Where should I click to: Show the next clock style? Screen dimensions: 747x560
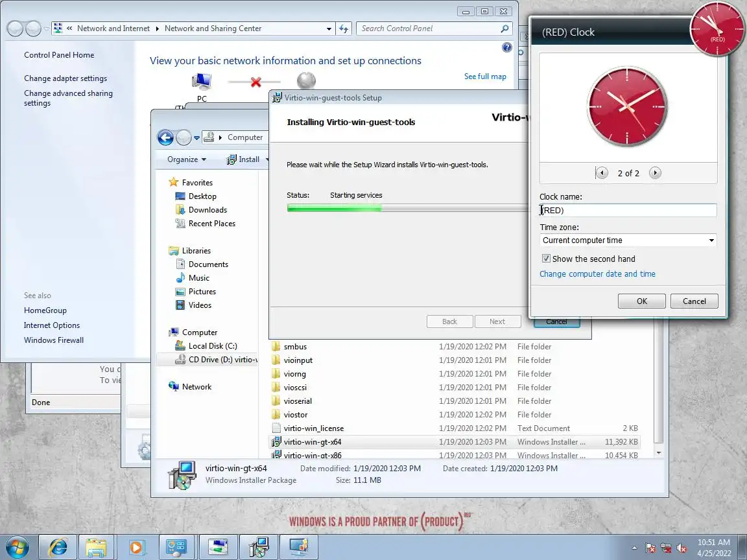(x=655, y=173)
